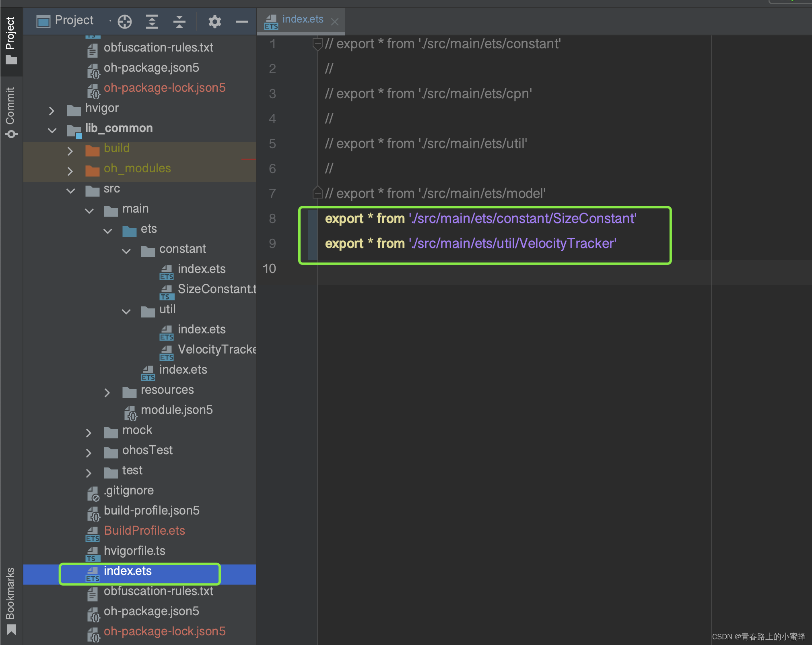Expand the hvigor folder

pyautogui.click(x=52, y=111)
